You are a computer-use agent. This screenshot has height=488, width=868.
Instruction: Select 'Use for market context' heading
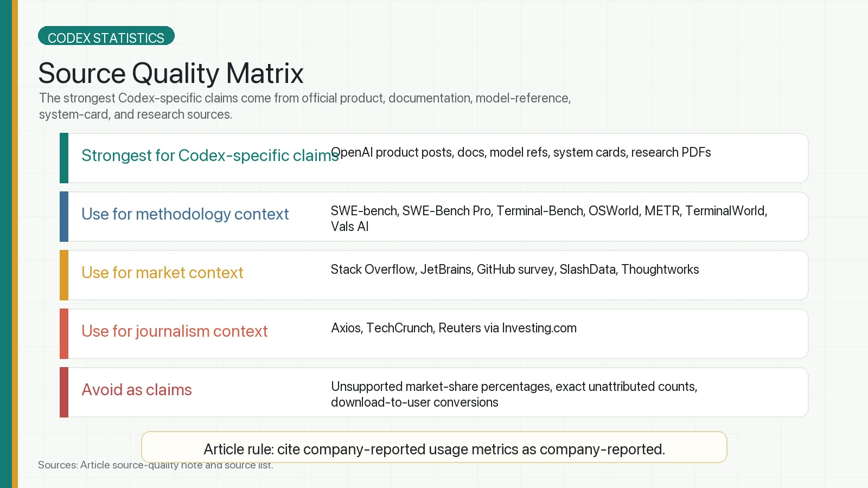(162, 273)
